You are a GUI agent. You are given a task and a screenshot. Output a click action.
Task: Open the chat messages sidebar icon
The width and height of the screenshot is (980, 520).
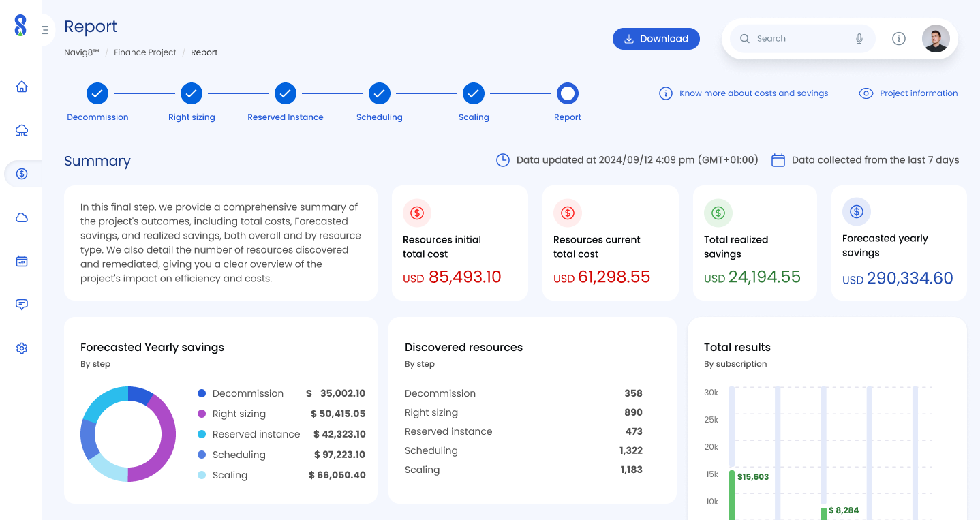tap(22, 305)
